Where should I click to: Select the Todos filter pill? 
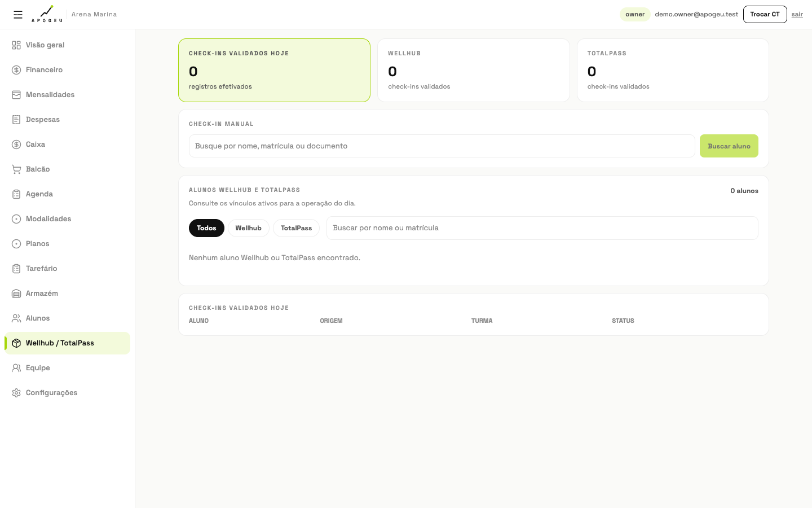(206, 228)
